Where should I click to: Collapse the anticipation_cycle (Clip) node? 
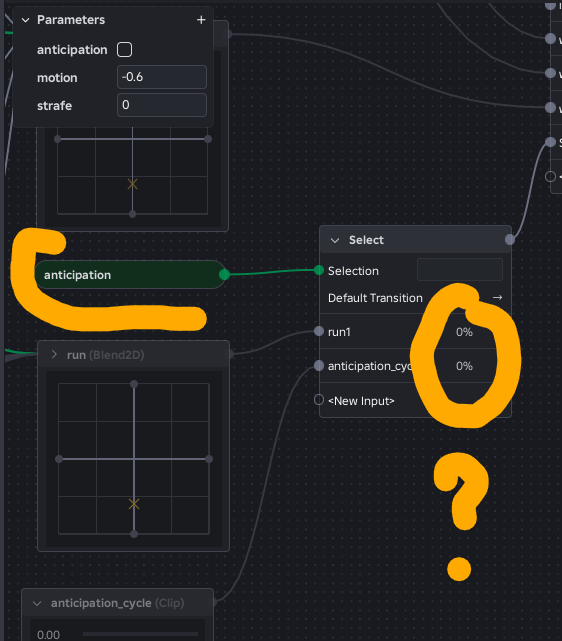click(x=37, y=603)
